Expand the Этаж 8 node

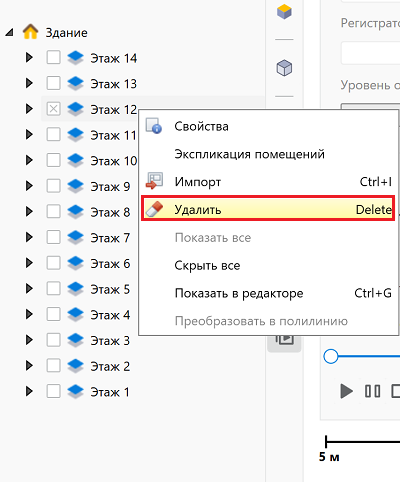tap(29, 211)
